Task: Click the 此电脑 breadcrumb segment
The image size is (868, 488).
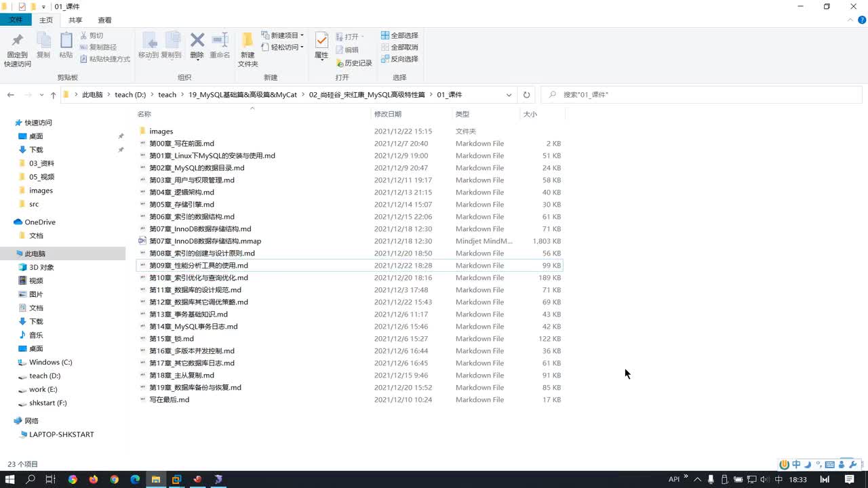Action: click(x=92, y=95)
